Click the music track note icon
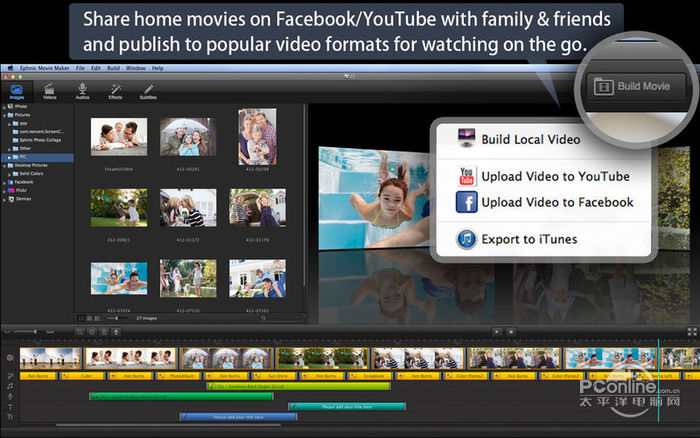 (10, 386)
